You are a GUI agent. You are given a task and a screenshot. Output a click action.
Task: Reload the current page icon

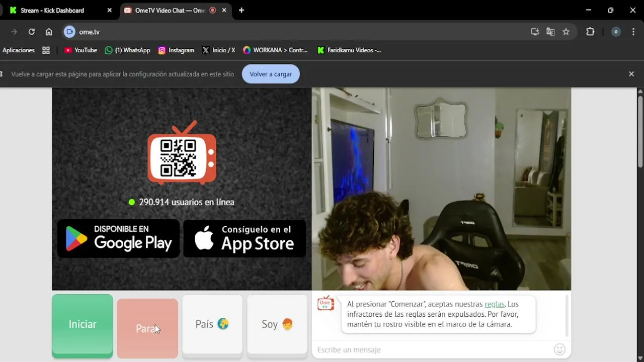[31, 32]
